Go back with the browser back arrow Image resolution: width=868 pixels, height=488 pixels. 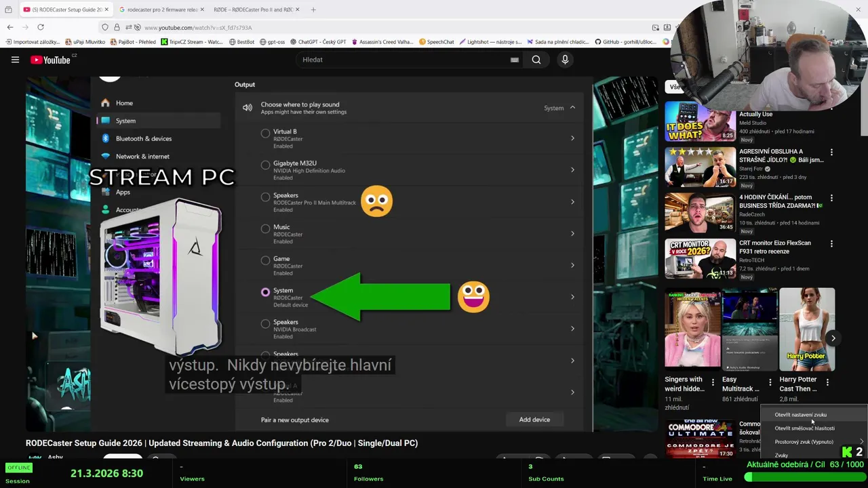coord(9,27)
